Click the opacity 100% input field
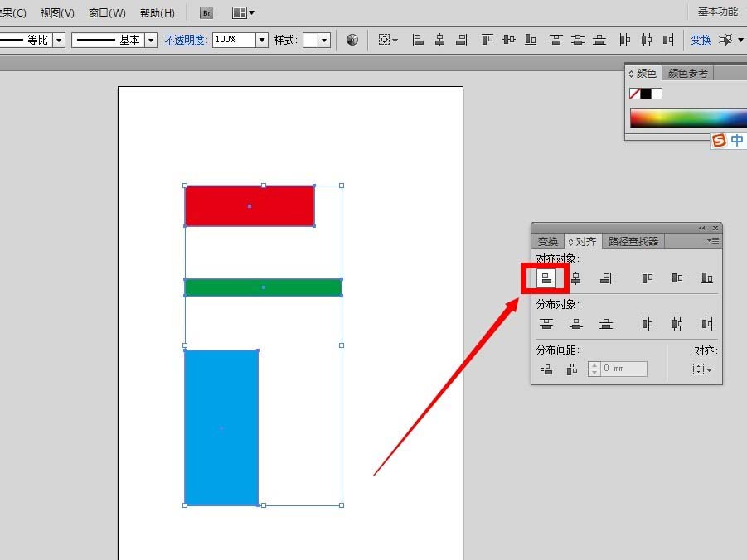The image size is (747, 560). [235, 40]
